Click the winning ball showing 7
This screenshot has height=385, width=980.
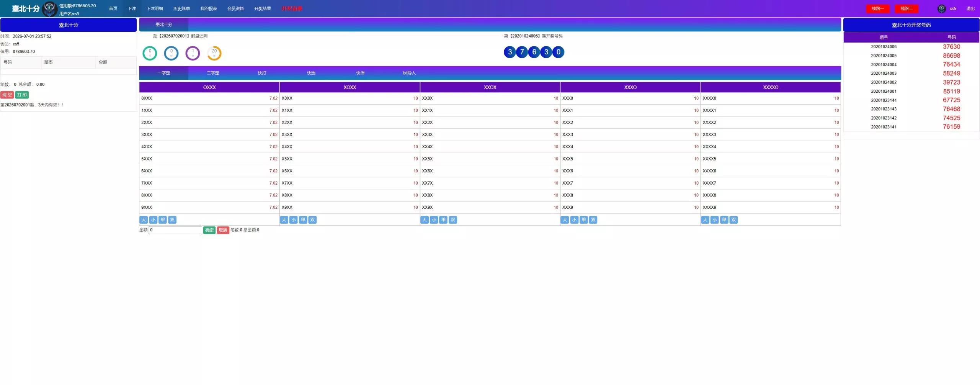tap(522, 52)
